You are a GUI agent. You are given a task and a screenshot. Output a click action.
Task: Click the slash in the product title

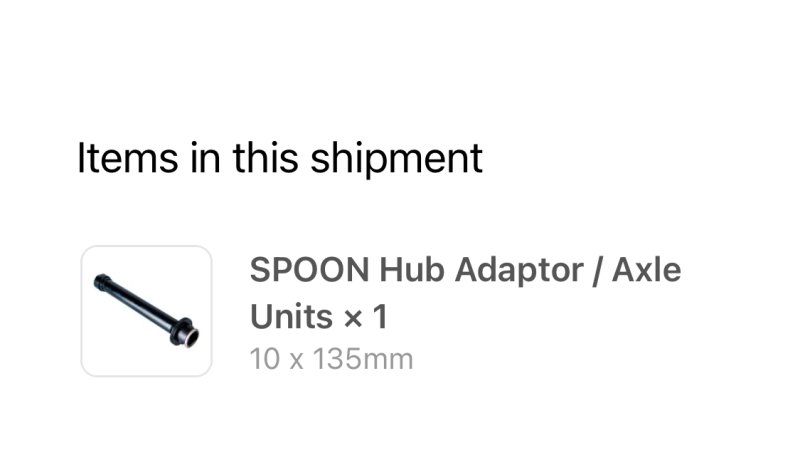click(x=598, y=270)
